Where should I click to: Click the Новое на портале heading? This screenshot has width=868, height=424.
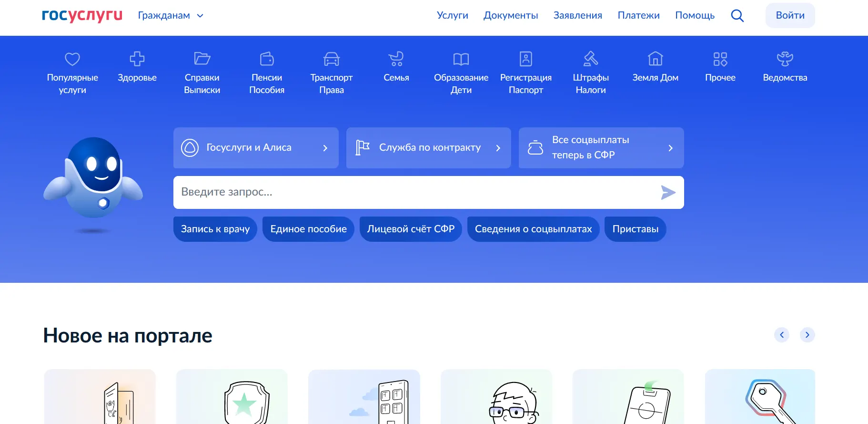click(128, 336)
